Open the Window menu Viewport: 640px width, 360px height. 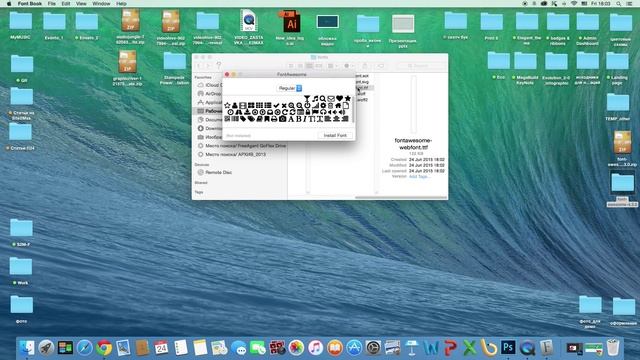[101, 3]
